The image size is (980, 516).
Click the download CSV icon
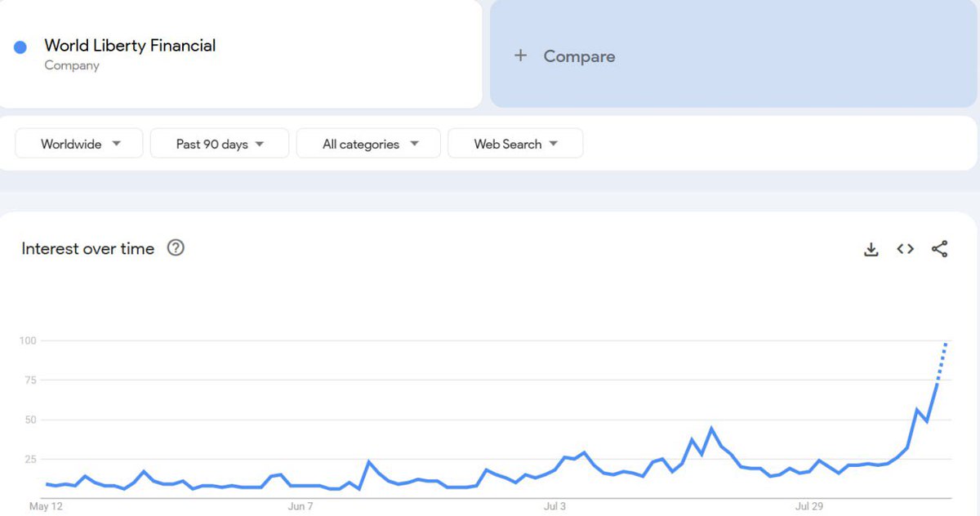[871, 250]
